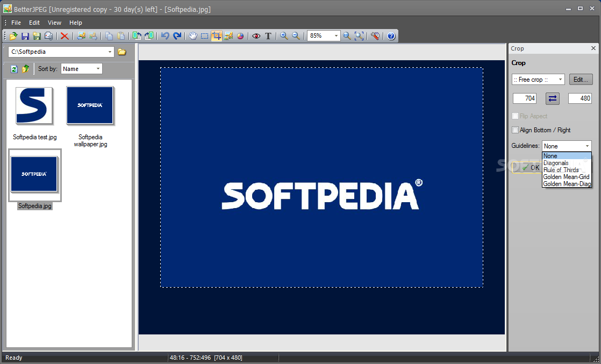Enable Align Bottom / Right checkbox
The width and height of the screenshot is (601, 364).
(x=516, y=130)
